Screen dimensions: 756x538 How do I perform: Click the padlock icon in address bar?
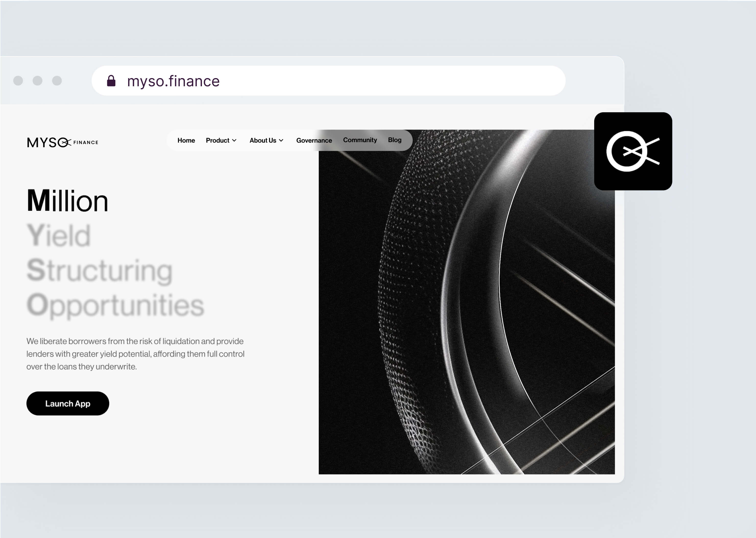[111, 81]
